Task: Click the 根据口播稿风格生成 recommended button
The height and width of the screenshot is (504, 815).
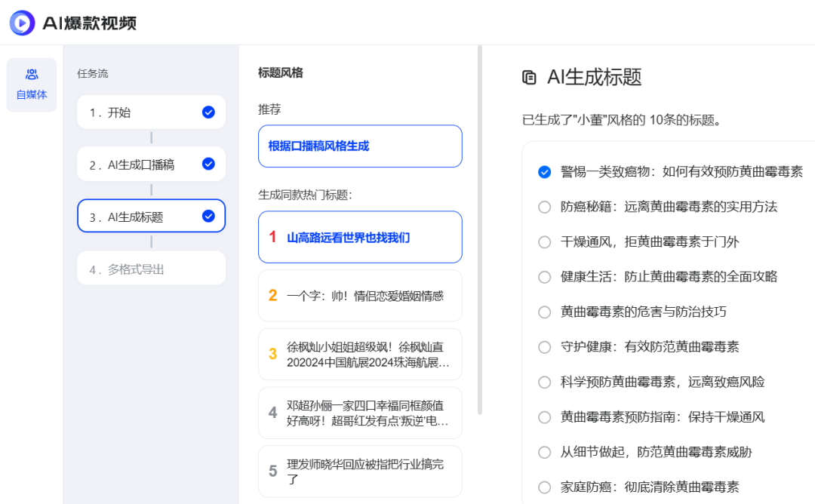Action: [x=360, y=146]
